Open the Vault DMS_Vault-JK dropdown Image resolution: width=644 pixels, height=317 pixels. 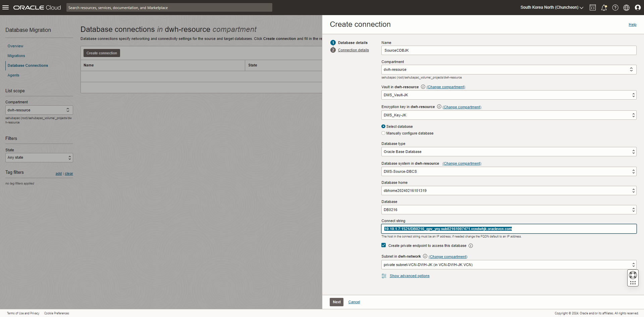509,95
